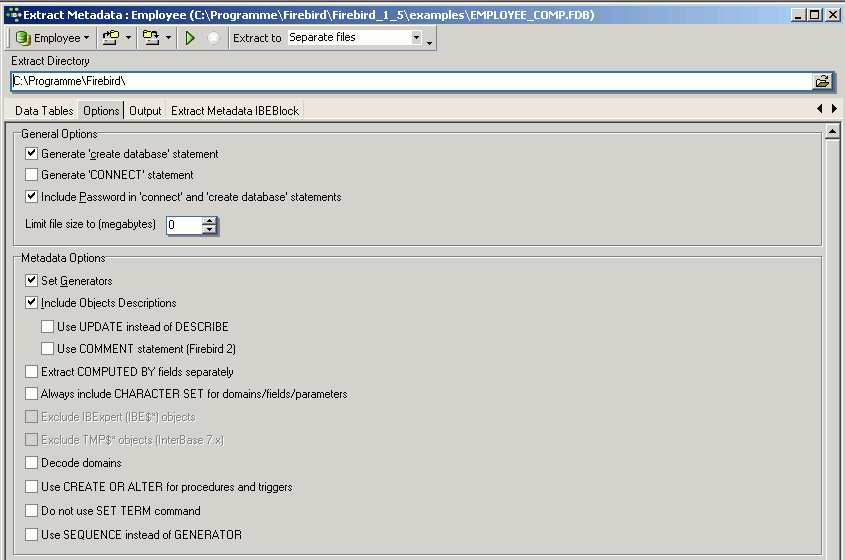The height and width of the screenshot is (560, 845).
Task: Minimize the Extract Metadata window
Action: pyautogui.click(x=799, y=15)
